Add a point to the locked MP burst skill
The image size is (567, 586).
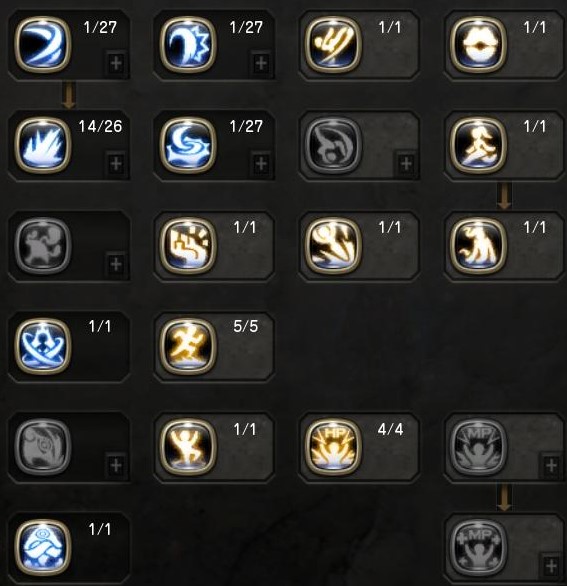551,465
